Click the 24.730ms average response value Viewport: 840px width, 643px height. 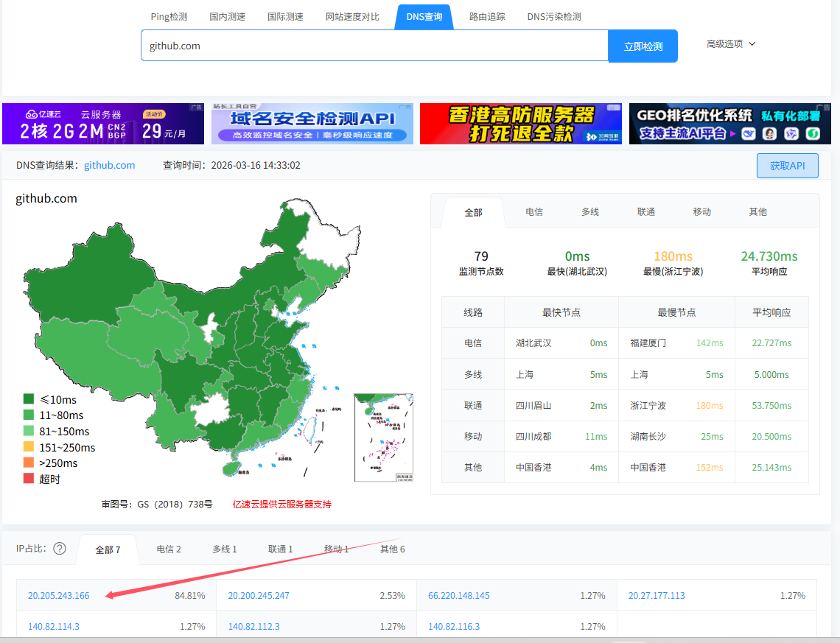tap(769, 256)
